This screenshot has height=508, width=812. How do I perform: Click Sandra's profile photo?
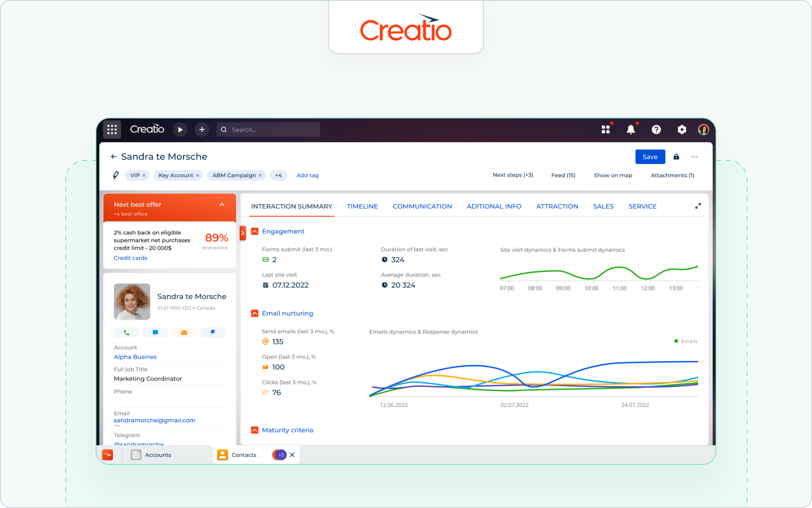132,301
